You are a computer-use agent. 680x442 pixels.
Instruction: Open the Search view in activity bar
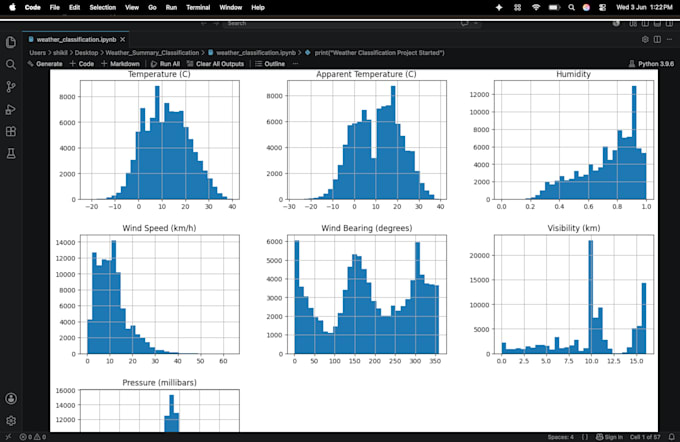pyautogui.click(x=11, y=65)
